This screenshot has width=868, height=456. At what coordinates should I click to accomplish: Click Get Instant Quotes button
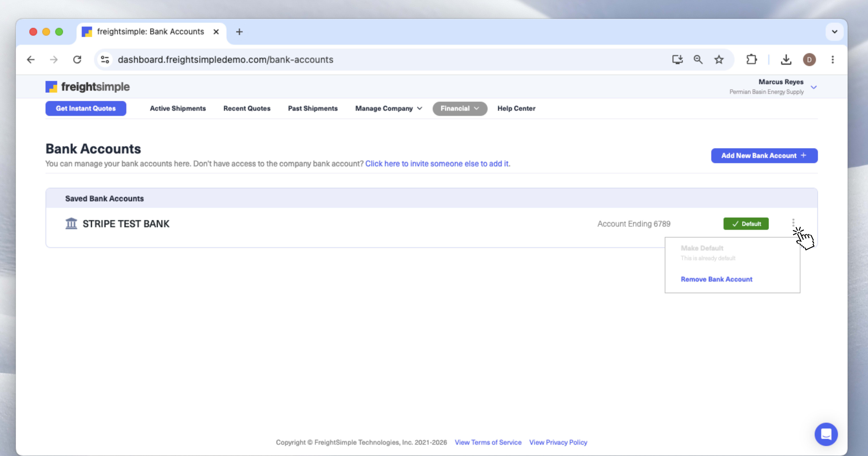[x=86, y=108]
